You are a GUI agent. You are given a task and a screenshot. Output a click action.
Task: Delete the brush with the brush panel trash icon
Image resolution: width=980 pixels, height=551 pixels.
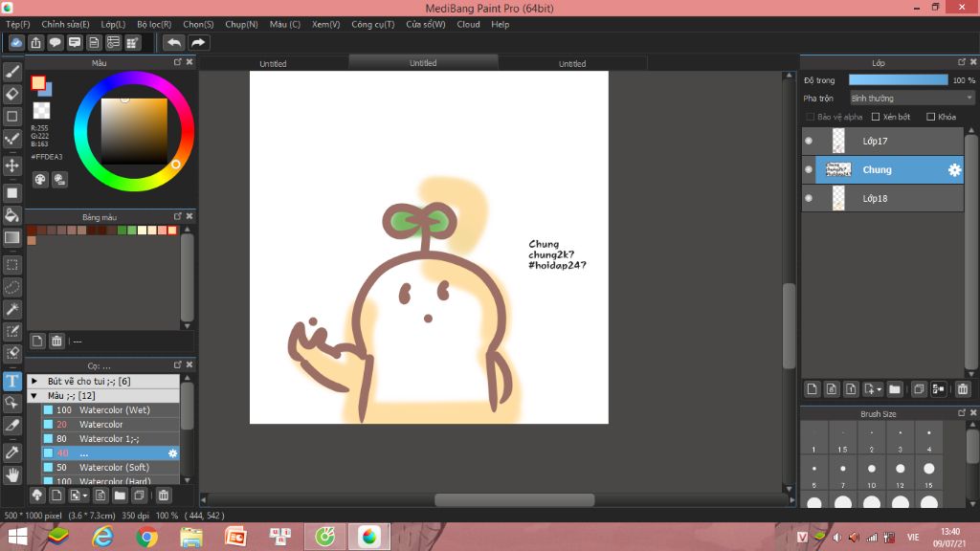pyautogui.click(x=163, y=496)
